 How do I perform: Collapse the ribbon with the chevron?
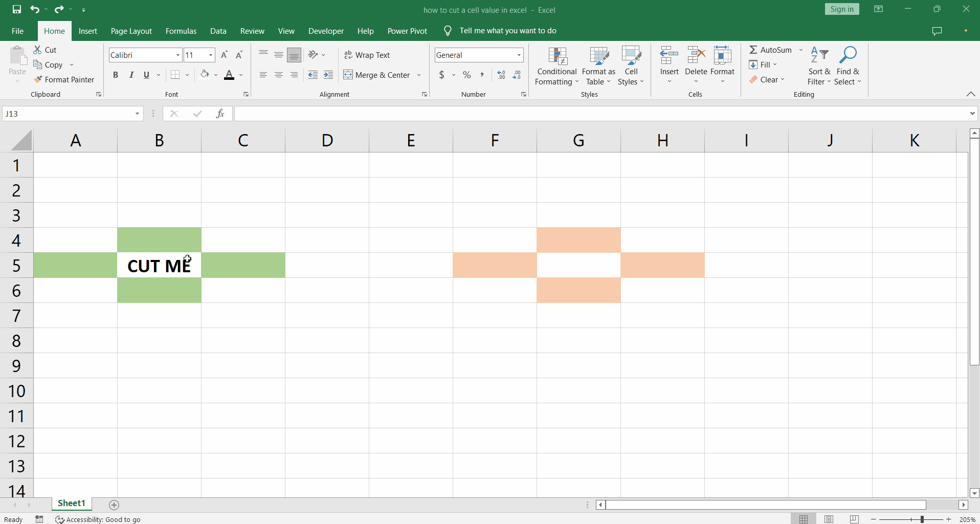point(971,94)
